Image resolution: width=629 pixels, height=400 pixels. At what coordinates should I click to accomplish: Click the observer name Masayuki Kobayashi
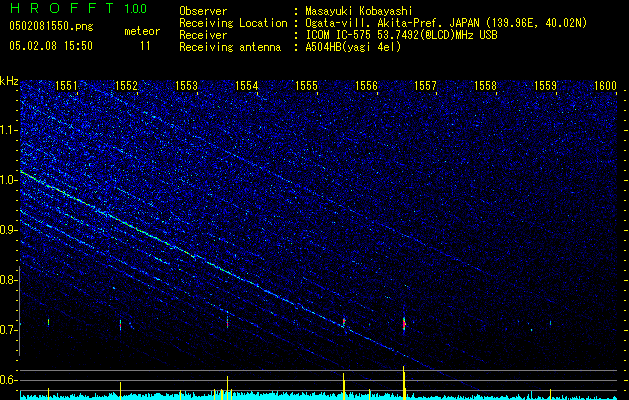(359, 11)
